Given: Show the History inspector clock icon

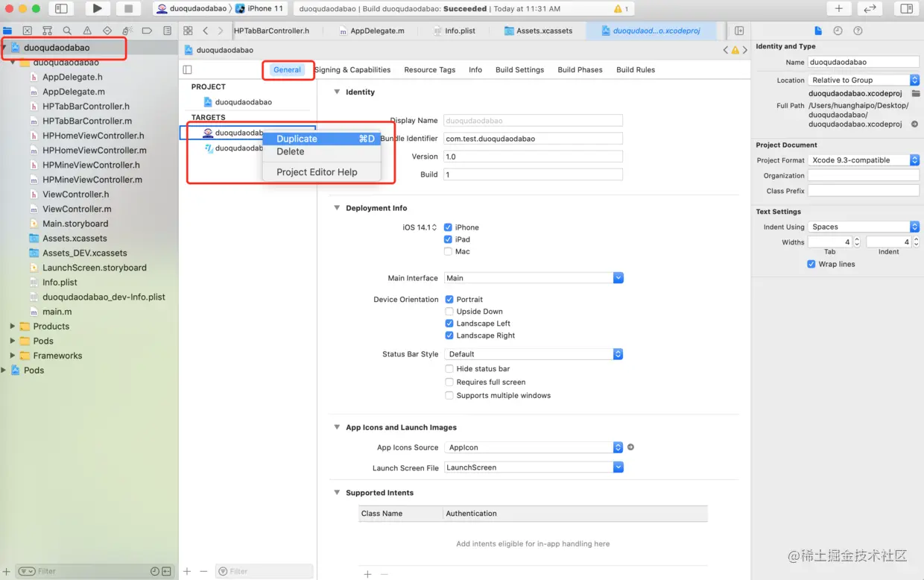Looking at the screenshot, I should point(838,31).
